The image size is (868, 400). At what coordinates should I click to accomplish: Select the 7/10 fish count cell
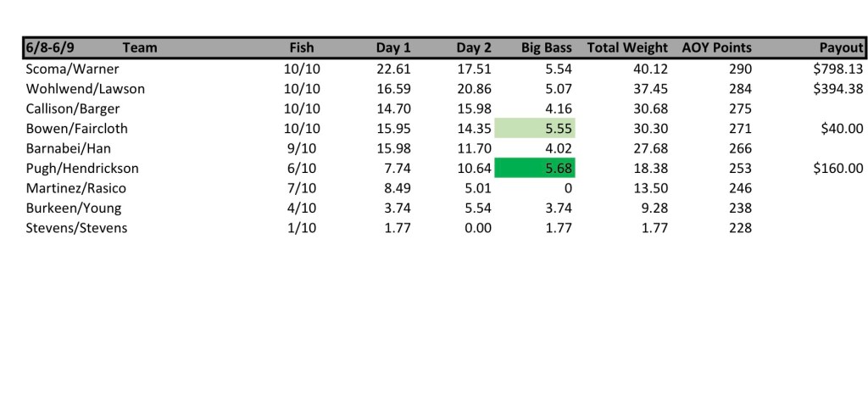(302, 188)
